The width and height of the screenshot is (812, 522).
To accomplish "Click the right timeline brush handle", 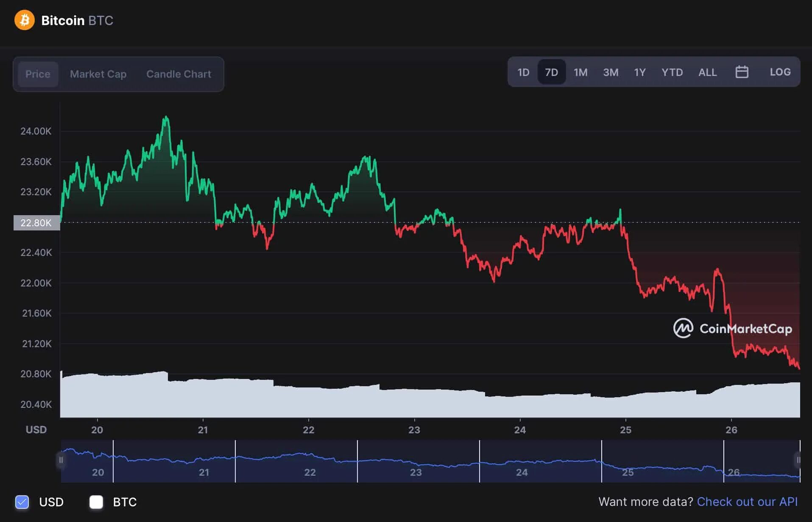I will pos(798,460).
